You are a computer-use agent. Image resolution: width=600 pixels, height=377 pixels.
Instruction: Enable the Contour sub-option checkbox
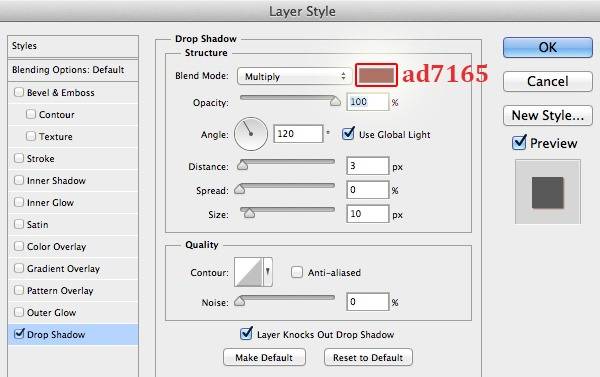(31, 114)
